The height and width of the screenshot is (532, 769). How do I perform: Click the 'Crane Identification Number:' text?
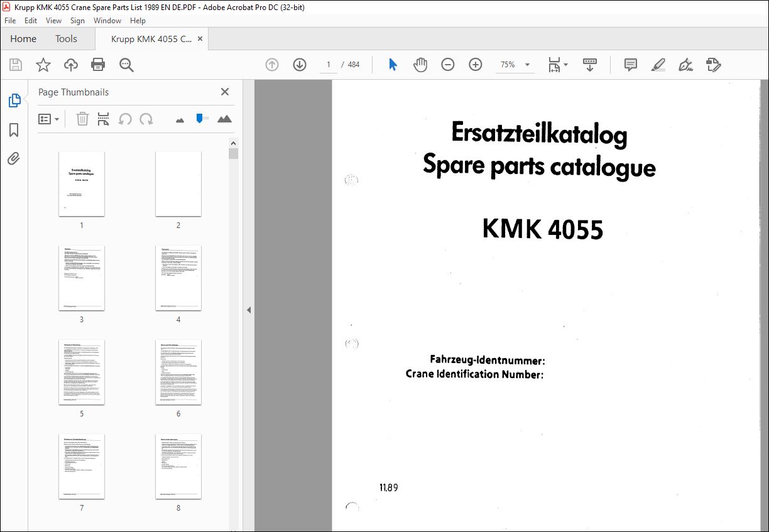coord(474,374)
